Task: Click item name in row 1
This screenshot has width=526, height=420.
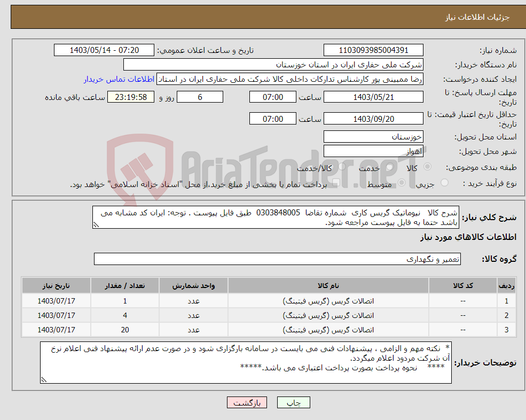Action: pos(328,301)
